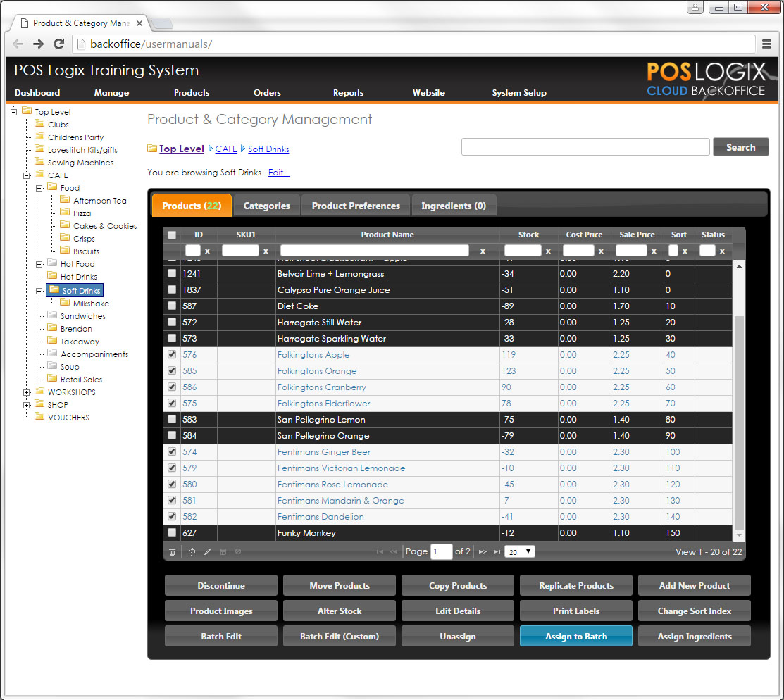
Task: Clear the Cost Price filter with its x
Action: (x=601, y=251)
